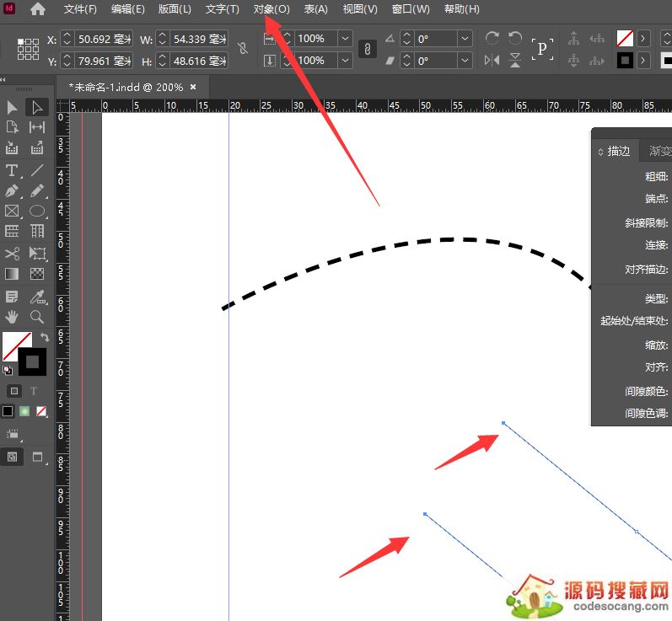Click the Home icon

point(38,9)
